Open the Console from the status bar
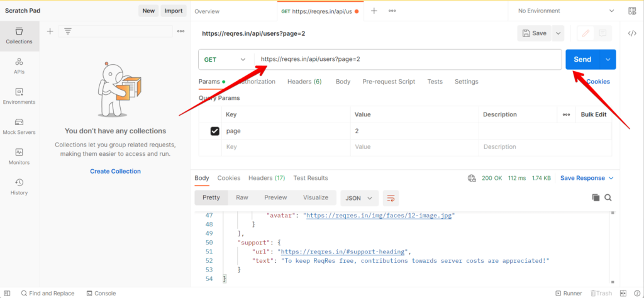The height and width of the screenshot is (298, 644). 101,293
